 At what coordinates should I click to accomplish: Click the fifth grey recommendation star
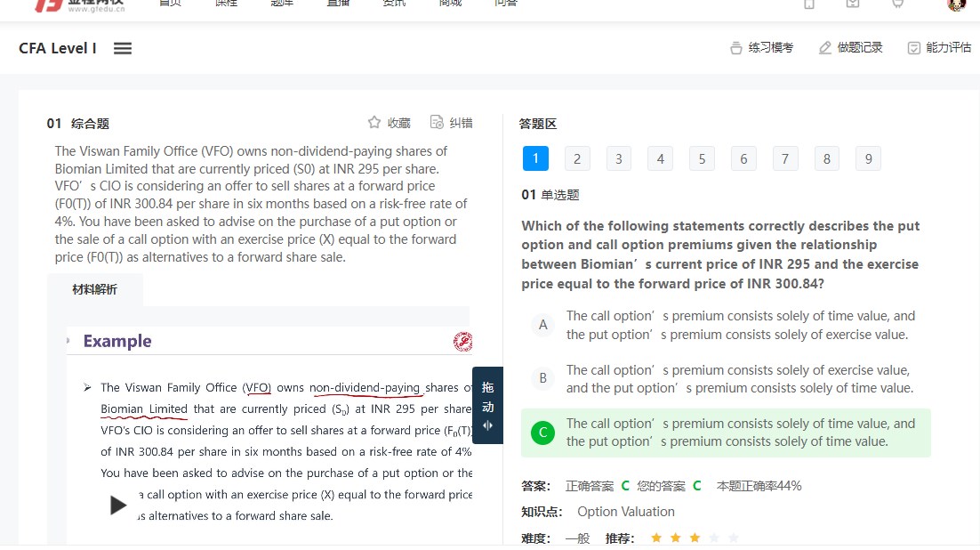734,538
